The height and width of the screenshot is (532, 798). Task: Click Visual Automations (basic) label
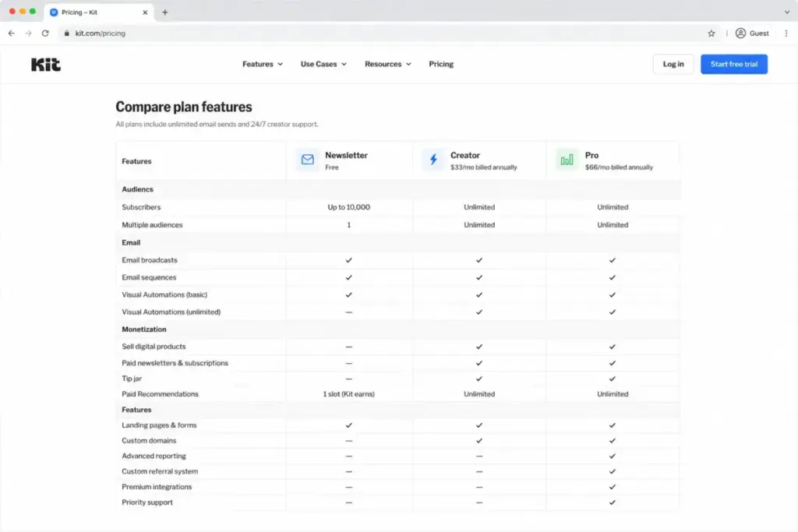click(164, 294)
